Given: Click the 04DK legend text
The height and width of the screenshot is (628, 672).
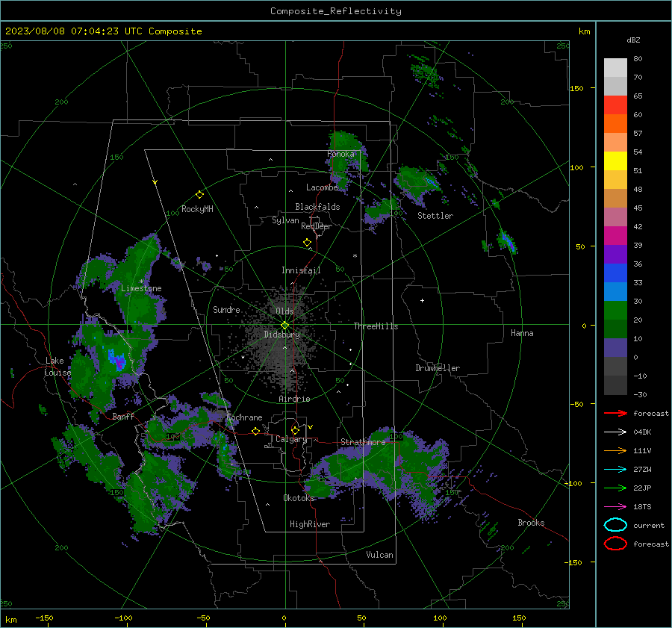Looking at the screenshot, I should tap(642, 432).
